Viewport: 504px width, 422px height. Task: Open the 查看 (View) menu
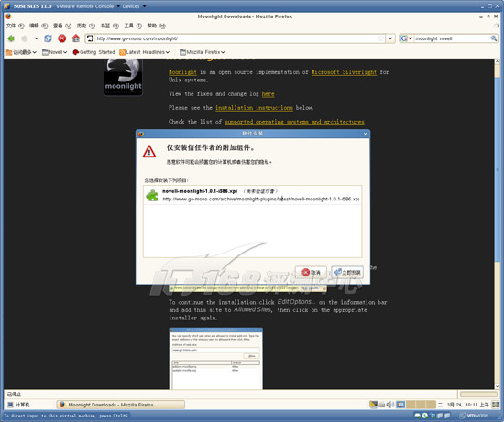tap(62, 26)
